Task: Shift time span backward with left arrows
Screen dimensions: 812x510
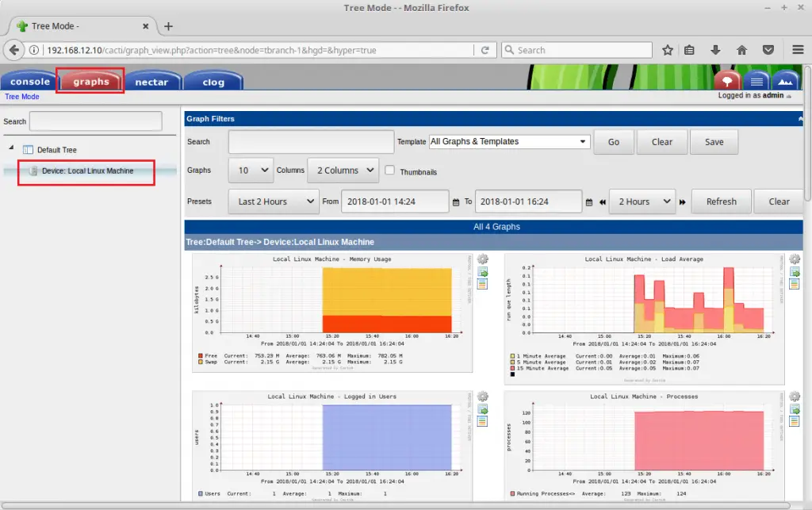Action: pos(603,202)
